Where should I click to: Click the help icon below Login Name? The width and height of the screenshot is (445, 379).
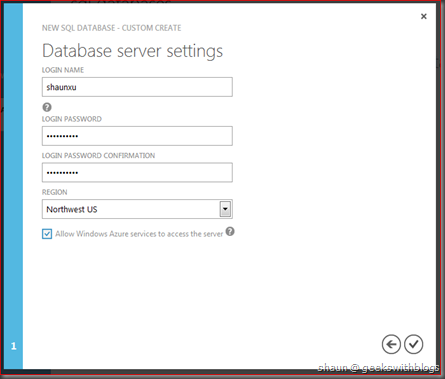(47, 107)
